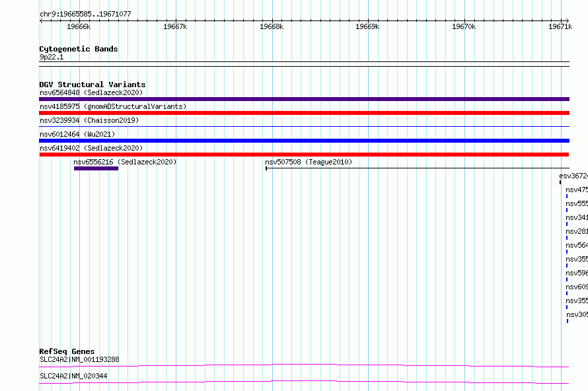Click the truncated nsv305 variant label
The width and height of the screenshot is (588, 391).
click(577, 314)
